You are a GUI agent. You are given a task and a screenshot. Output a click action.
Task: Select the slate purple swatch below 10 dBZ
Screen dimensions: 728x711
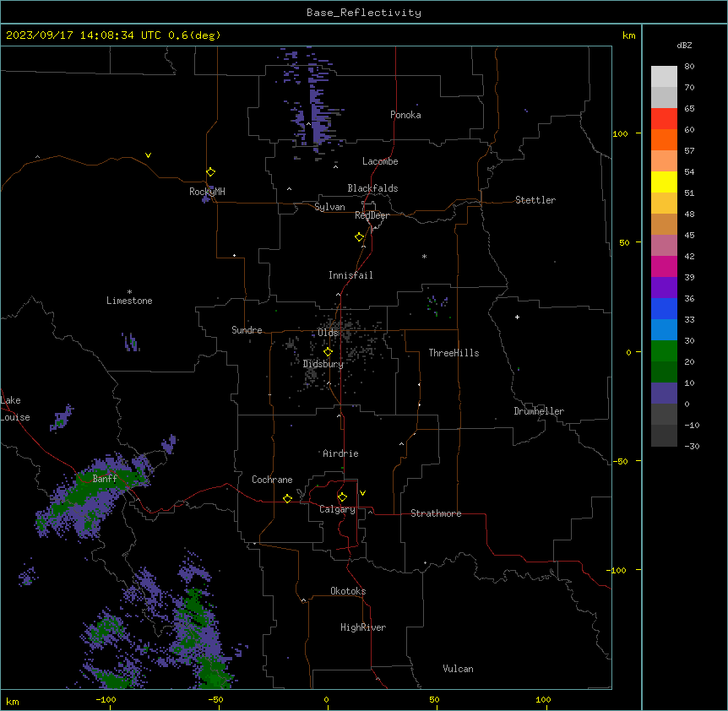(664, 393)
